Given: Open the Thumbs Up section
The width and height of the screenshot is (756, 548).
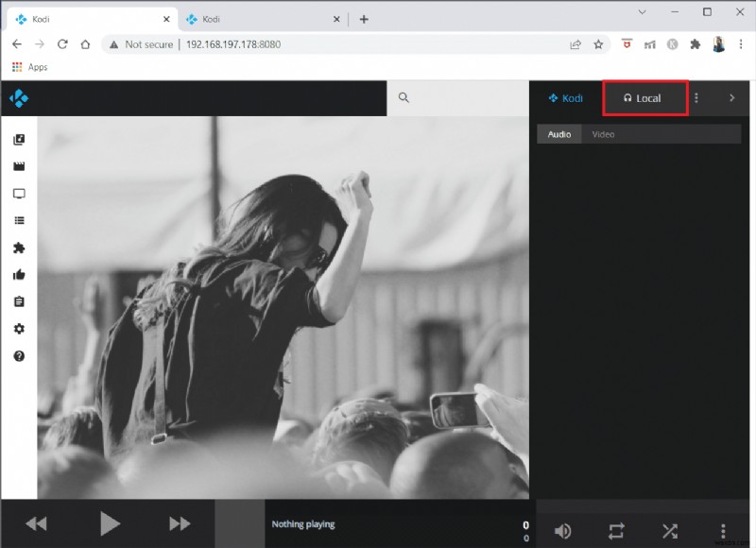Looking at the screenshot, I should pyautogui.click(x=17, y=275).
